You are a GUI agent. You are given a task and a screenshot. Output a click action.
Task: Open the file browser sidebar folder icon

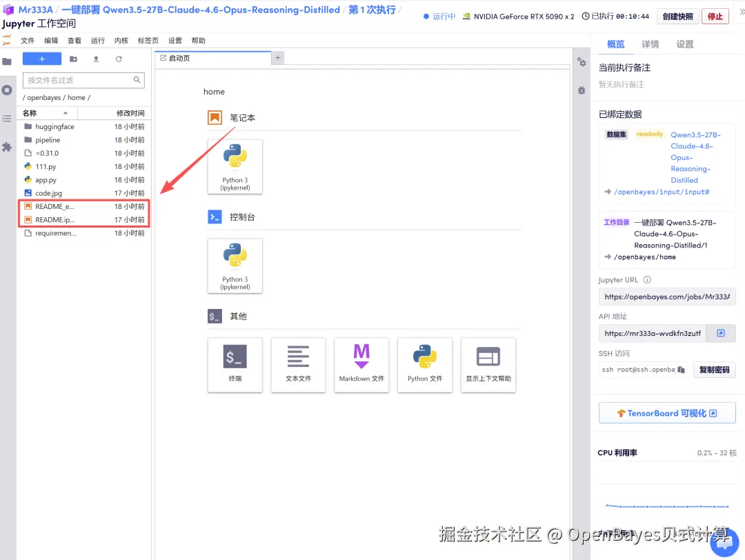pos(7,61)
